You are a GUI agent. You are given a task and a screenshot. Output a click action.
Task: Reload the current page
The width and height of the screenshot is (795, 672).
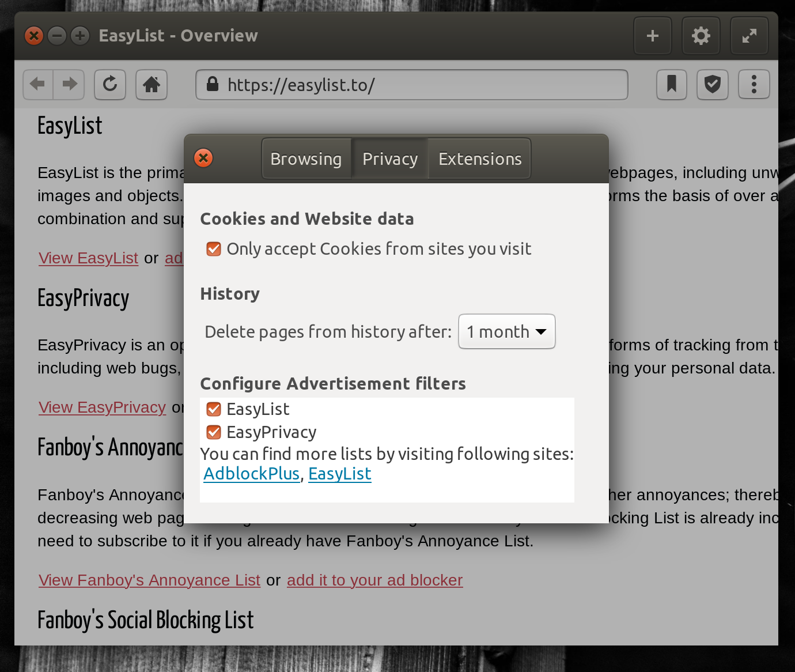[110, 85]
